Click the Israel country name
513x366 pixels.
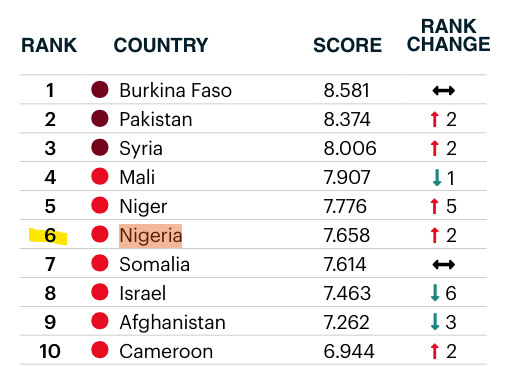(x=143, y=293)
